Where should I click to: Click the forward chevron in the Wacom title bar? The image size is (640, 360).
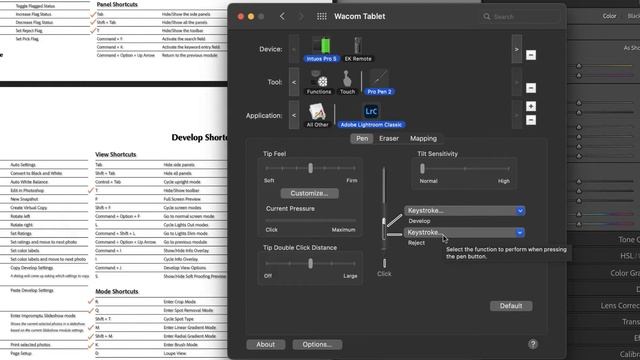(x=301, y=16)
